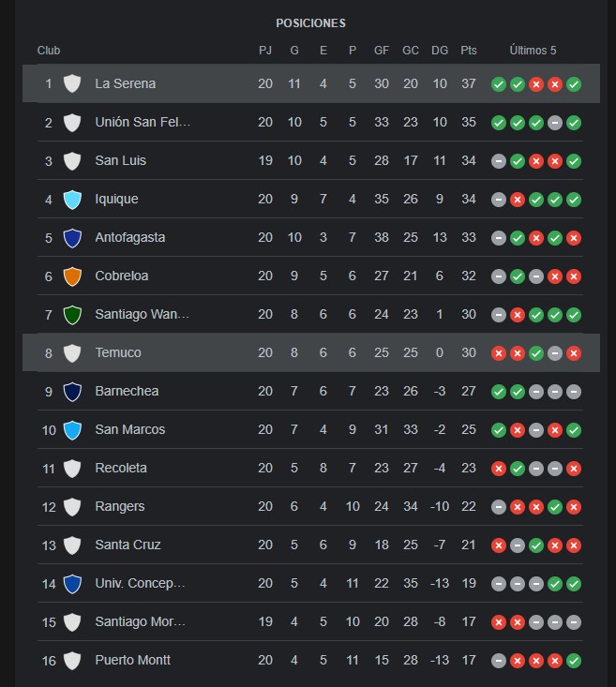This screenshot has width=616, height=687.
Task: Click Temuco's most recent loss icon
Action: (574, 353)
